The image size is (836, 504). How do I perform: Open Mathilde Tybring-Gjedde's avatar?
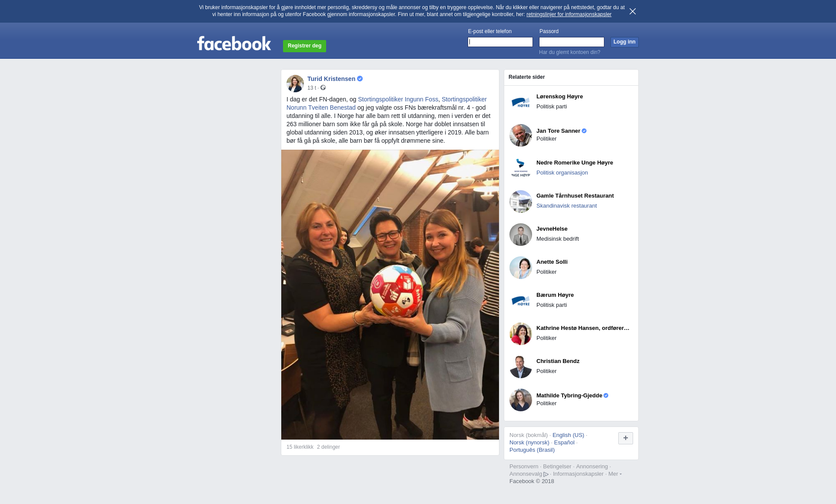point(520,400)
